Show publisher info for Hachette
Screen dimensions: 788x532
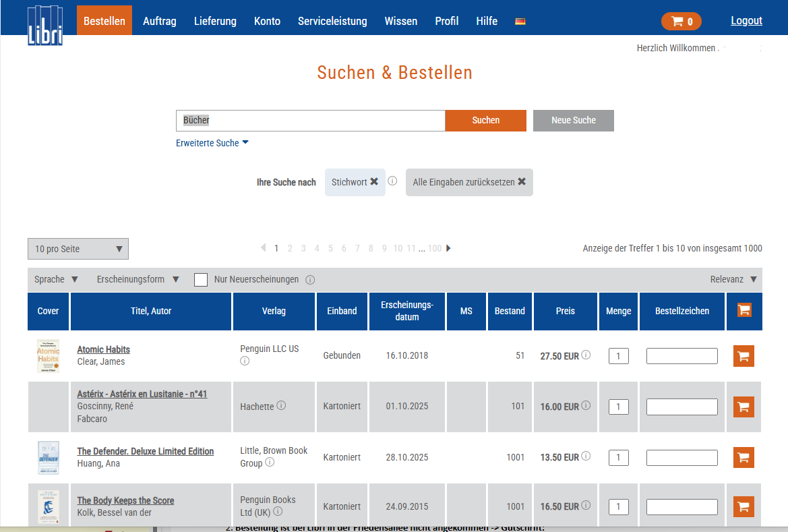click(282, 405)
